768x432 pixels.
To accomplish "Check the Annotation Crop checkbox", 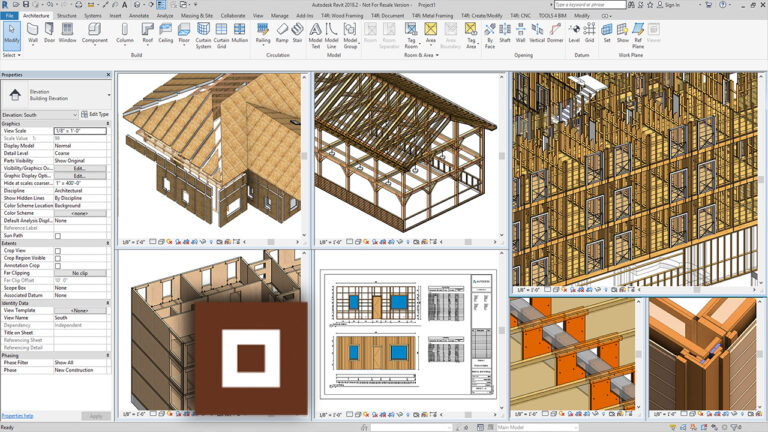I will [x=58, y=266].
